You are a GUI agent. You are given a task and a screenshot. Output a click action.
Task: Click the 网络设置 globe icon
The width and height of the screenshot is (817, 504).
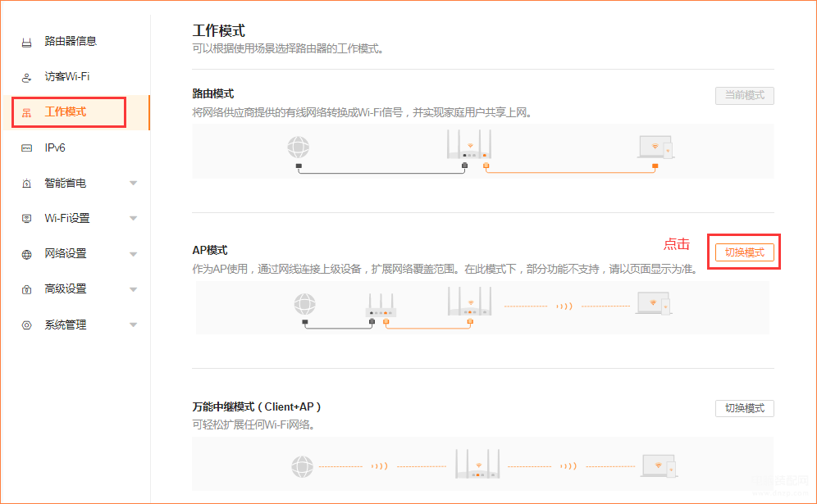coord(26,255)
